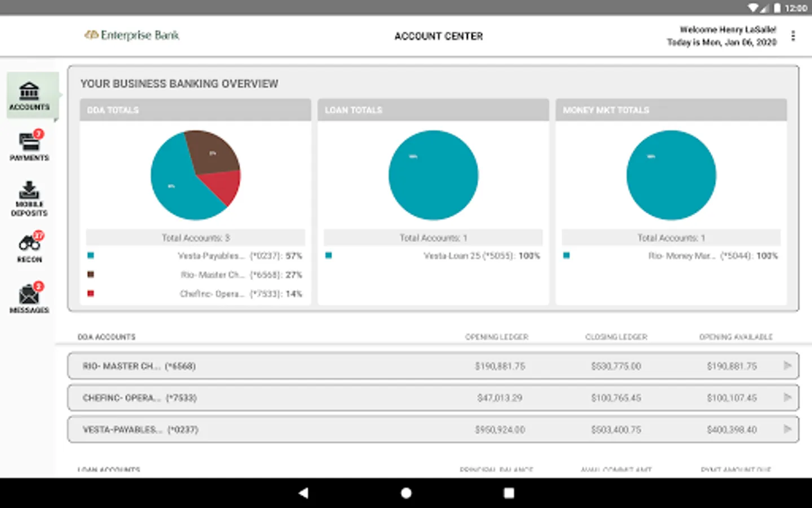Click the Vesta-Loan 25 (*5055) legend entry

click(x=482, y=256)
